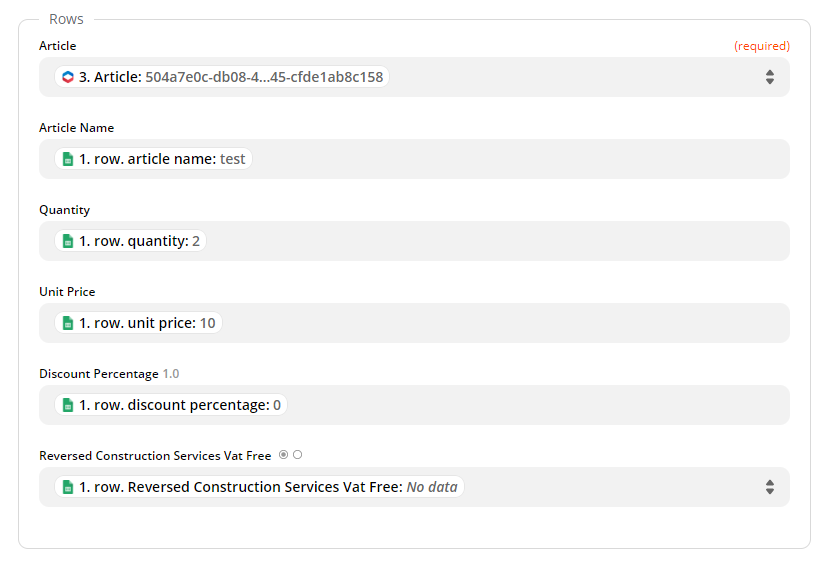Focus the Quantity input field

500,241
